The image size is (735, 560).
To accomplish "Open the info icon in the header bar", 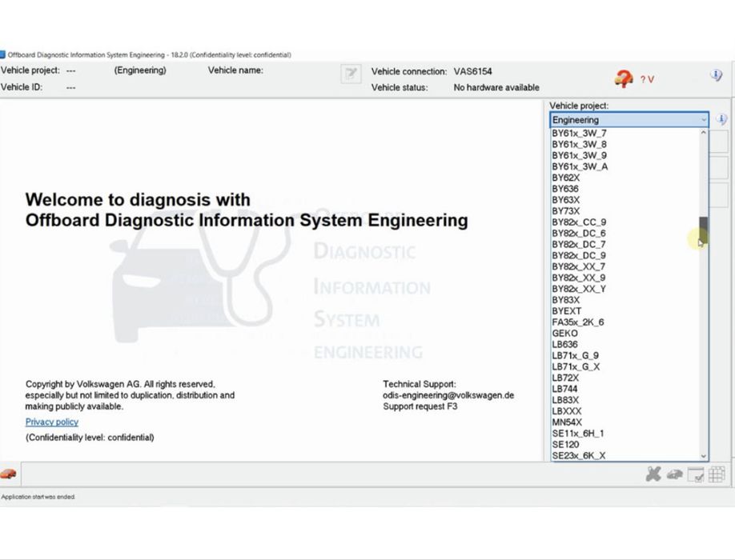I will click(717, 75).
